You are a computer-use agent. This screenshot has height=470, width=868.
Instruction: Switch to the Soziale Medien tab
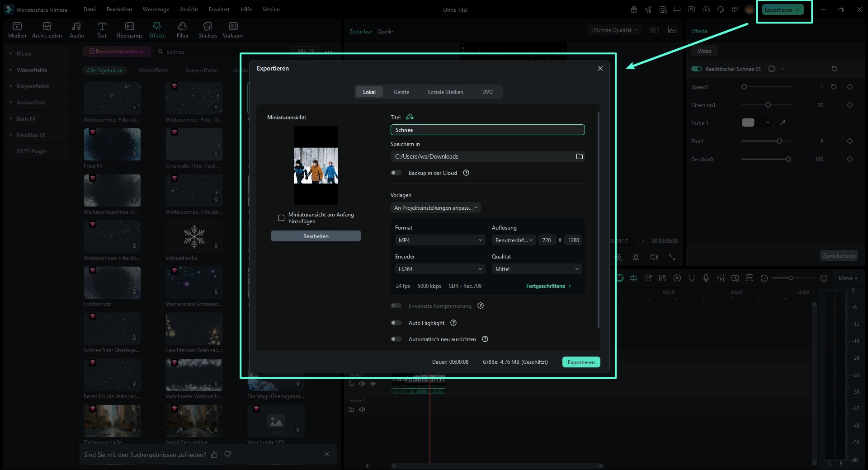445,92
